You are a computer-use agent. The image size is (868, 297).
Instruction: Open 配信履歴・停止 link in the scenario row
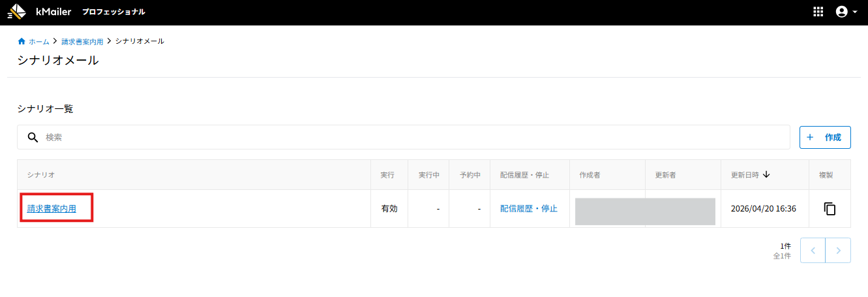point(529,209)
